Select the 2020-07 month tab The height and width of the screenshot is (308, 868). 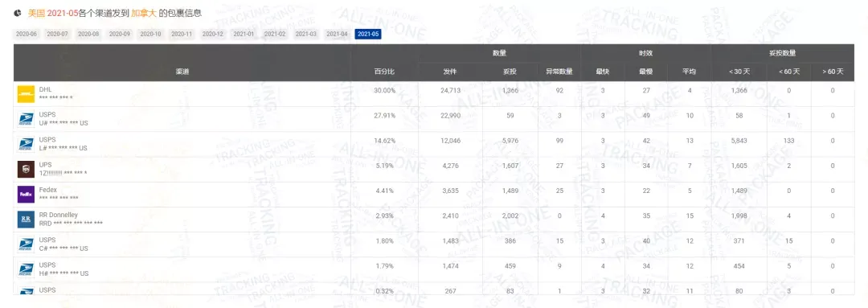[58, 34]
